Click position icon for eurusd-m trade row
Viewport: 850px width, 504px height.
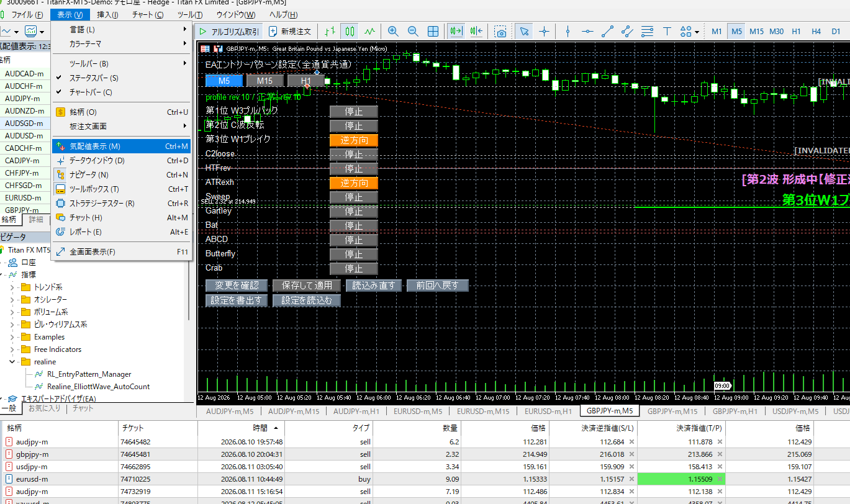click(9, 479)
